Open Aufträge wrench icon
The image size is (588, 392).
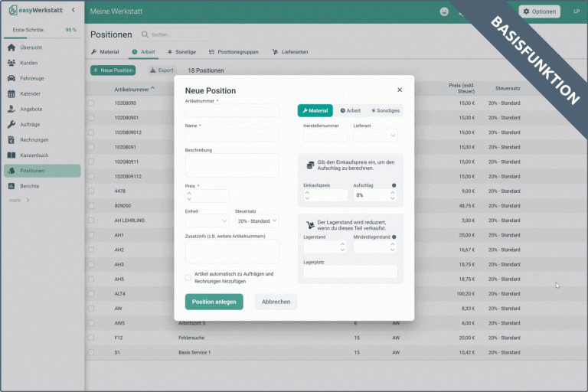(11, 124)
